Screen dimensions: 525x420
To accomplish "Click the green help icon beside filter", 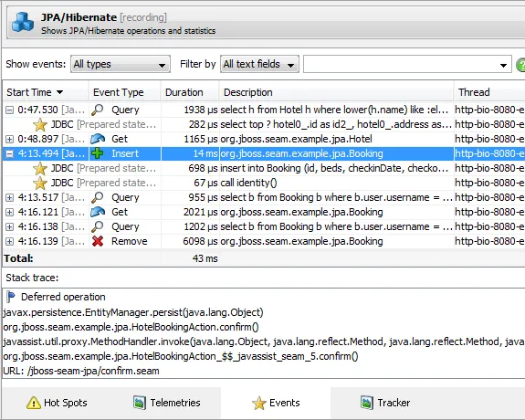I will (520, 65).
